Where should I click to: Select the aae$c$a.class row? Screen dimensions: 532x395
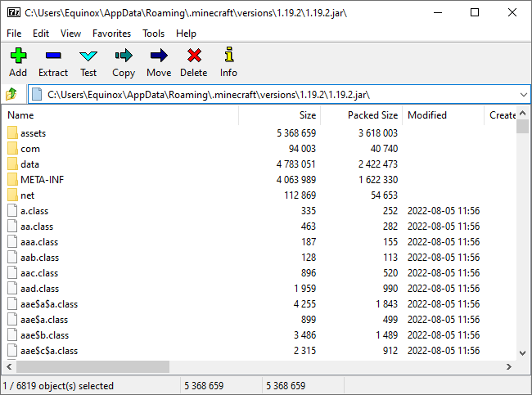pos(259,351)
